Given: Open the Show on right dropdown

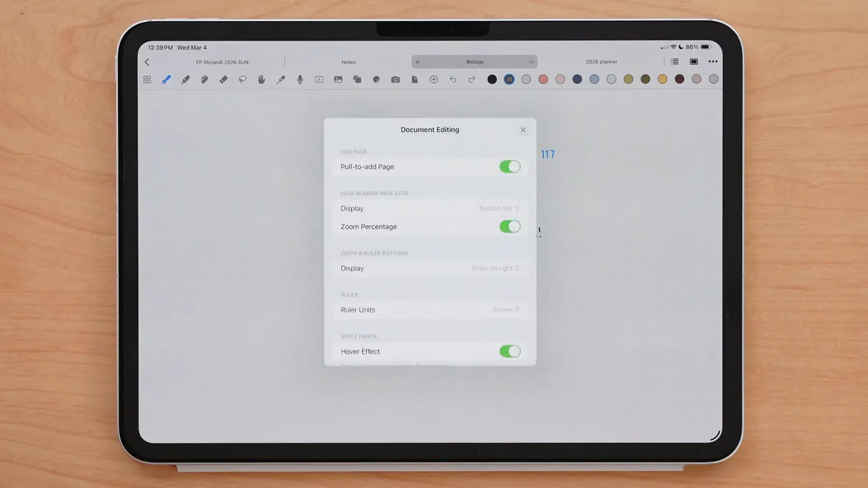Looking at the screenshot, I should tap(495, 268).
